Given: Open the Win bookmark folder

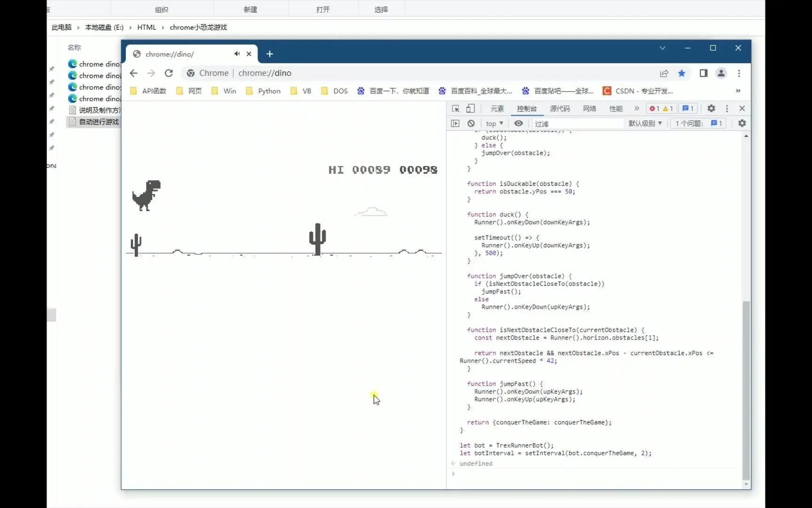Looking at the screenshot, I should pyautogui.click(x=224, y=91).
